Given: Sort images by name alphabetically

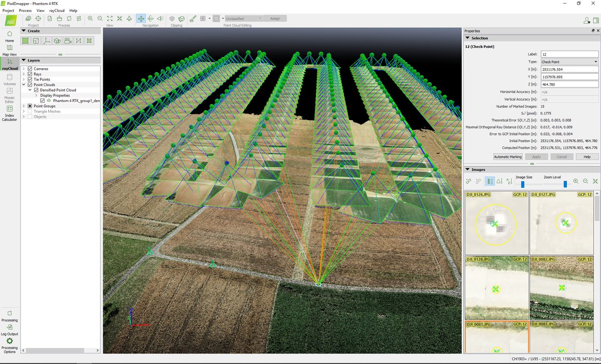Looking at the screenshot, I should [509, 181].
